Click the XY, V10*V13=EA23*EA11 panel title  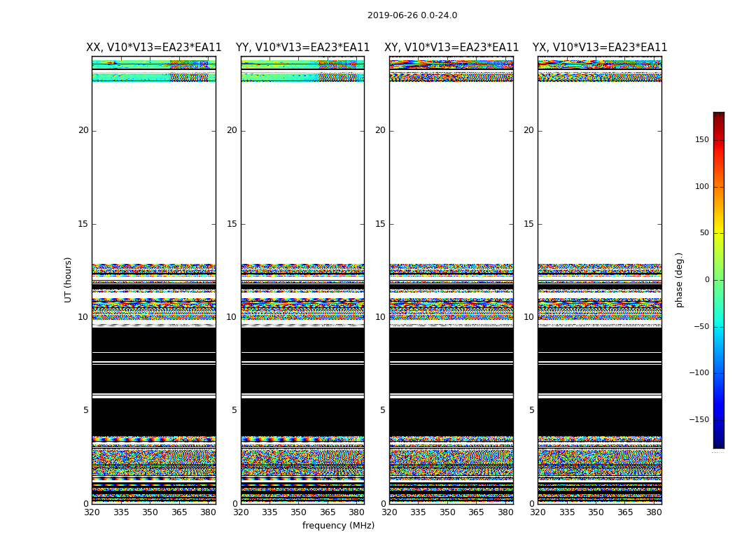click(451, 48)
